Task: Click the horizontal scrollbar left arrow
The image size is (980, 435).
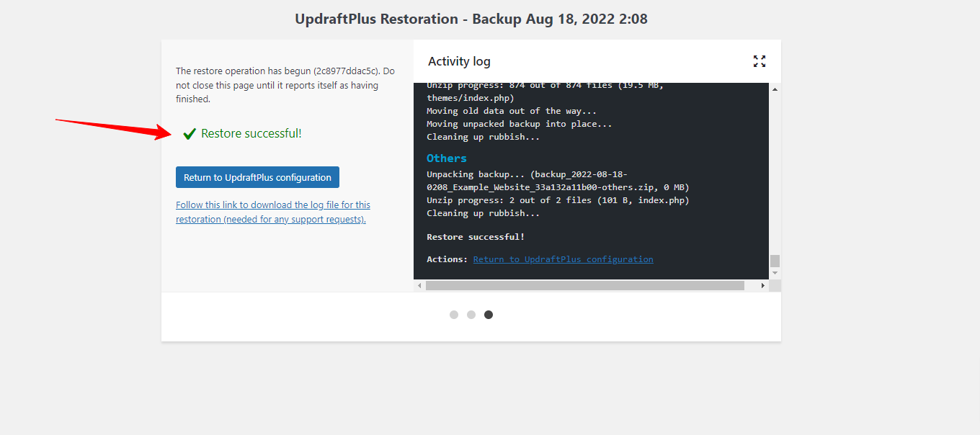Action: click(x=419, y=286)
